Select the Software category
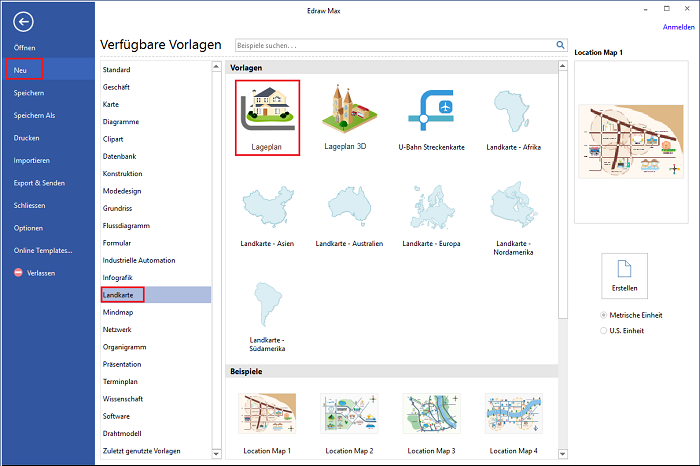The image size is (700, 466). point(116,416)
